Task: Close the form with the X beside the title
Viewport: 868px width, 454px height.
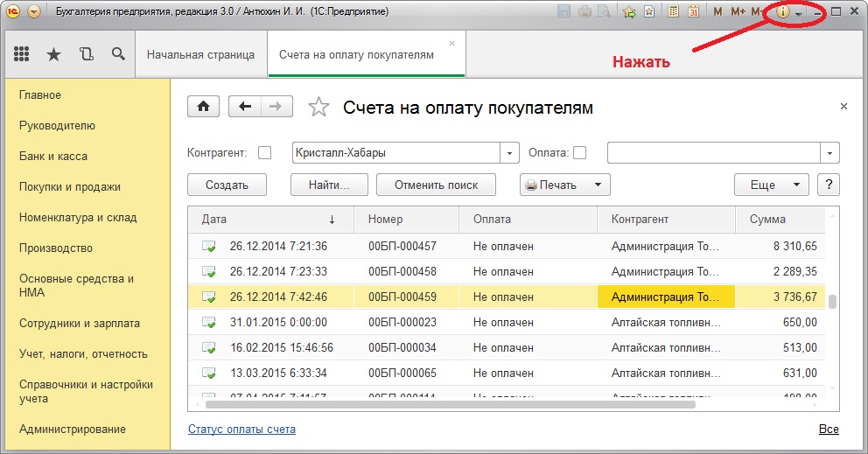Action: coord(843,107)
